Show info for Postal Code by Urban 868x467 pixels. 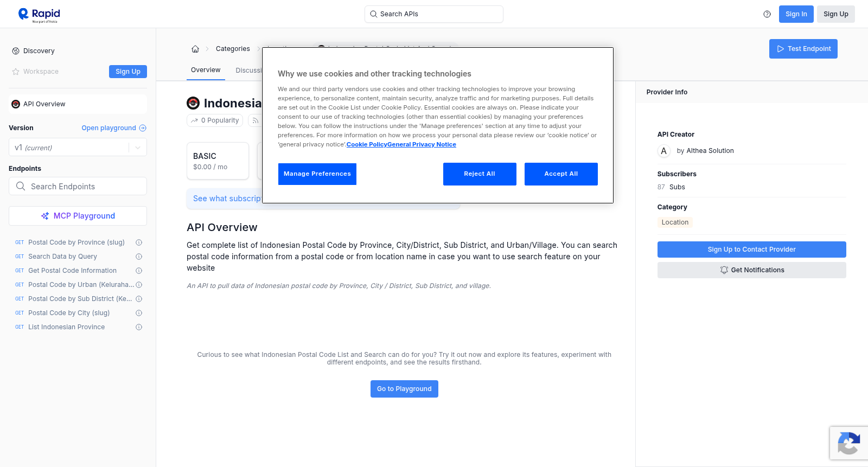click(139, 285)
